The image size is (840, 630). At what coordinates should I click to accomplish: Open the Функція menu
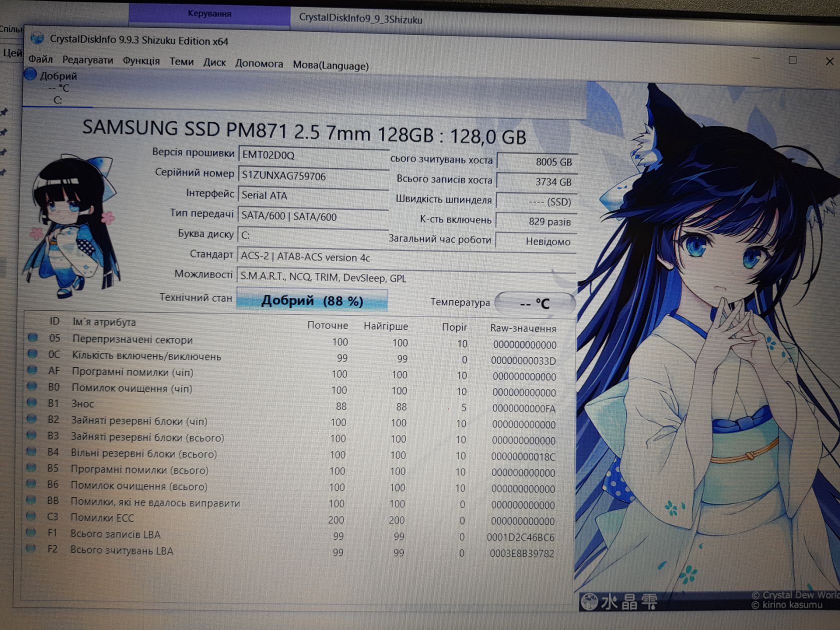[141, 60]
